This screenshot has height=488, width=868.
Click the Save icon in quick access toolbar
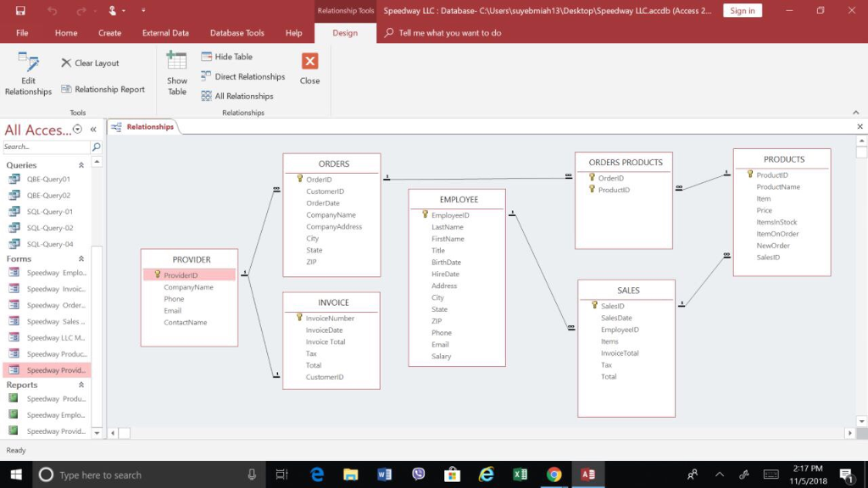[x=20, y=10]
